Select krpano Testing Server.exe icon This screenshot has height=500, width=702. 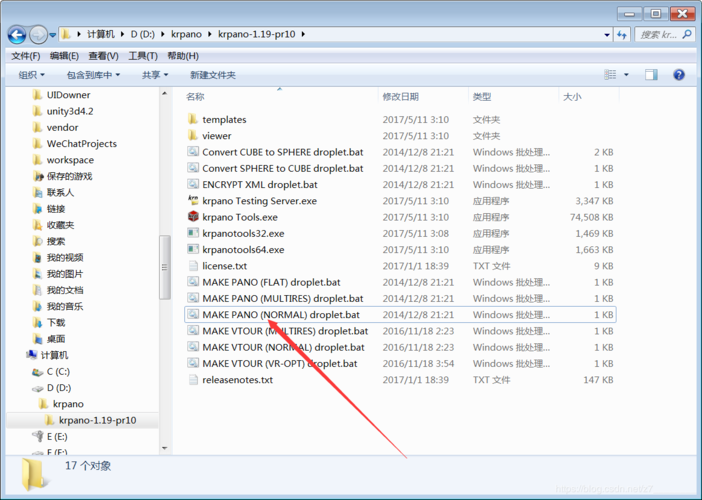click(193, 200)
